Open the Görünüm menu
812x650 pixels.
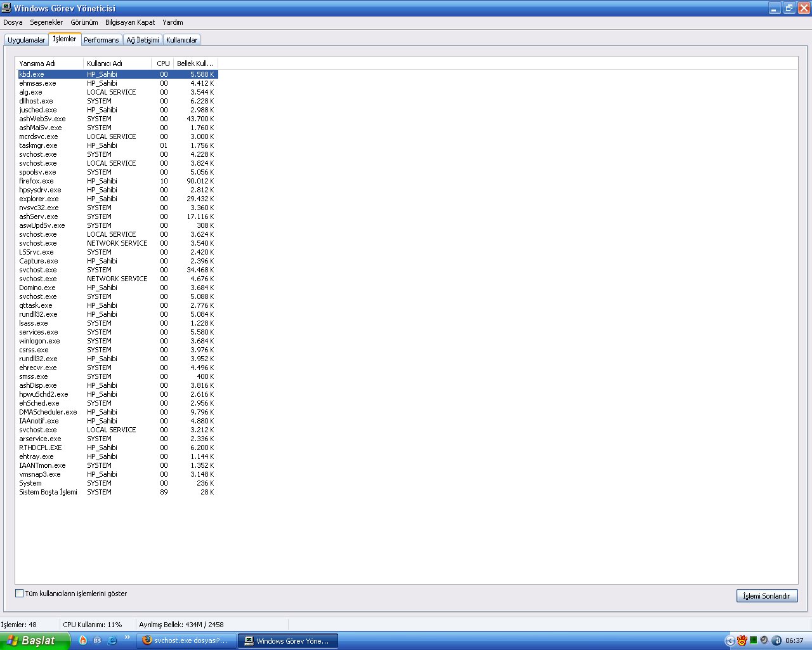click(x=84, y=22)
